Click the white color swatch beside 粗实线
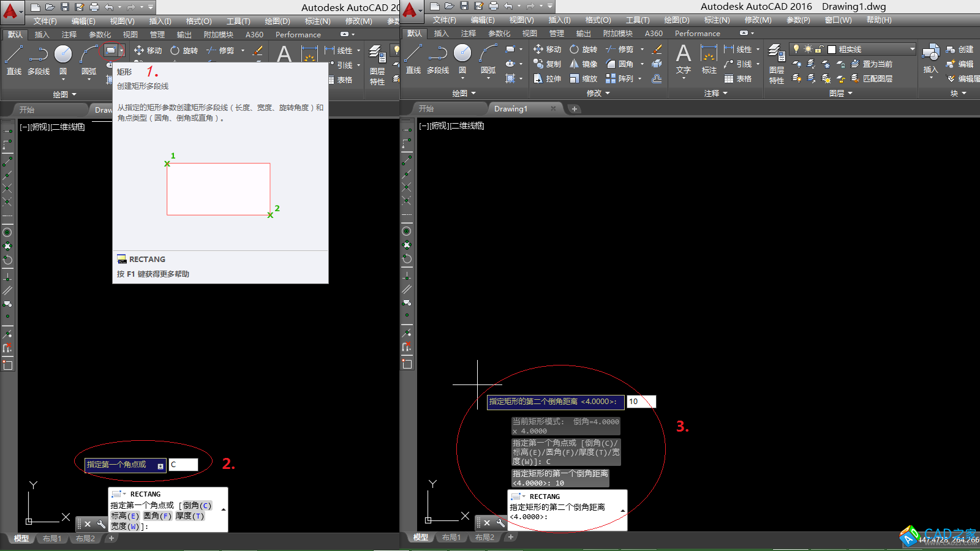Image resolution: width=980 pixels, height=551 pixels. pos(832,49)
